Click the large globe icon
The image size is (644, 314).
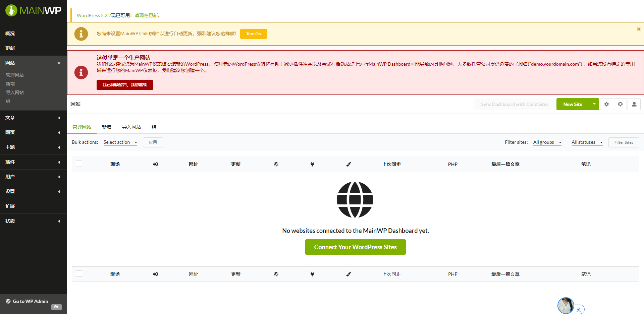[355, 200]
